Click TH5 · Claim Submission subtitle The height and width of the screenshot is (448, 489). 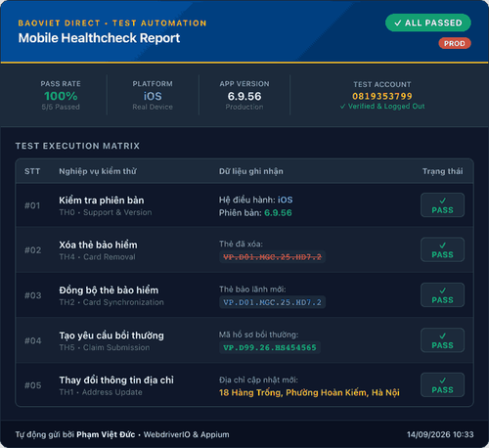105,348
